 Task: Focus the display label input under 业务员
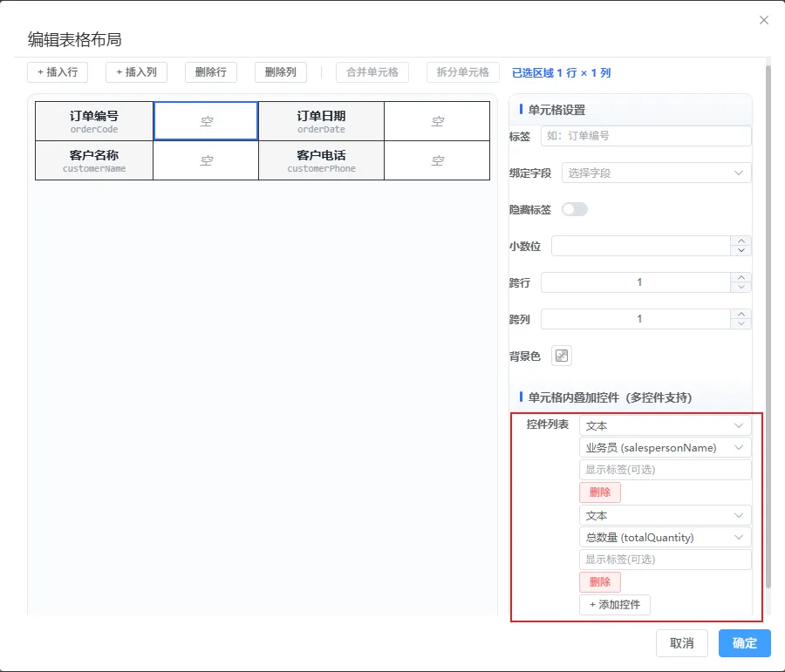point(665,470)
